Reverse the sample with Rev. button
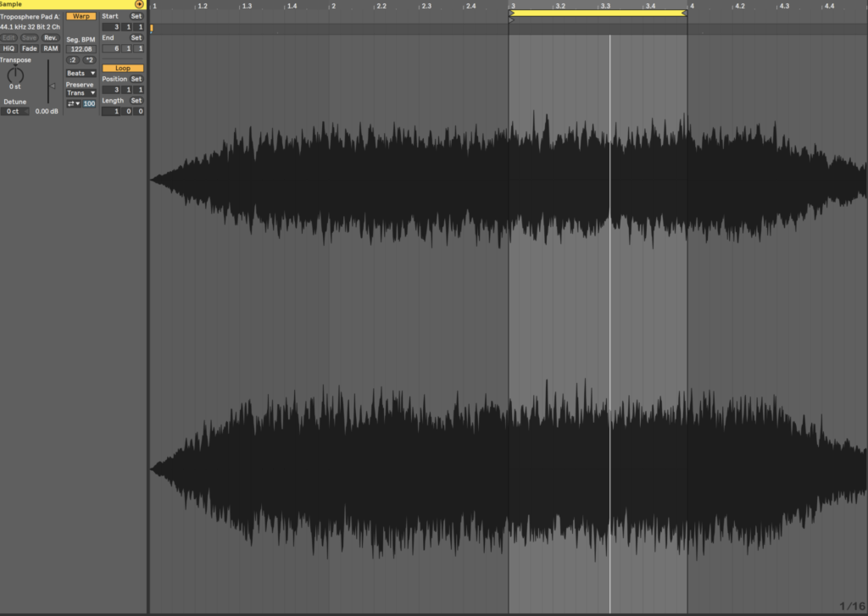Image resolution: width=868 pixels, height=616 pixels. [x=51, y=37]
